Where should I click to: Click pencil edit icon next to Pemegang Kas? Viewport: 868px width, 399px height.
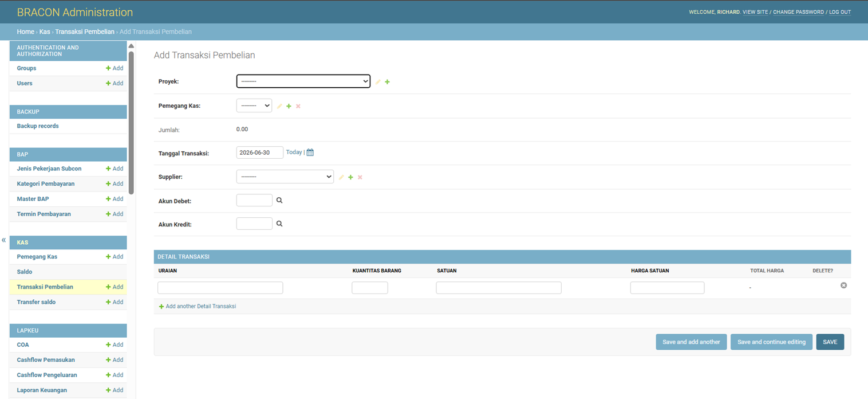279,106
